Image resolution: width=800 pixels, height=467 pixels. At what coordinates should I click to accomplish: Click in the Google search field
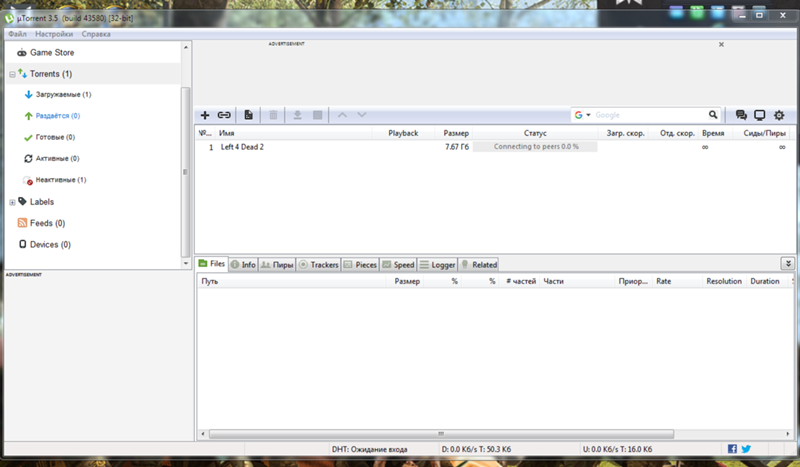[x=649, y=115]
